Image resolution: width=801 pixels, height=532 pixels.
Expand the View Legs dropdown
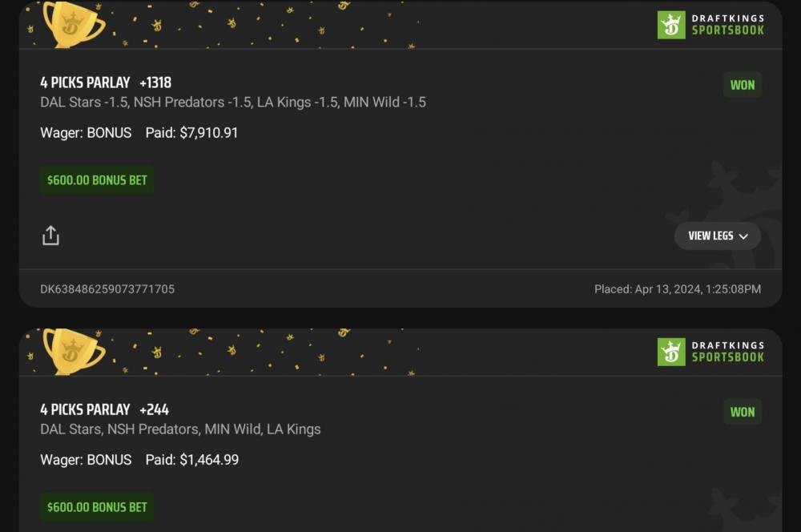coord(717,236)
